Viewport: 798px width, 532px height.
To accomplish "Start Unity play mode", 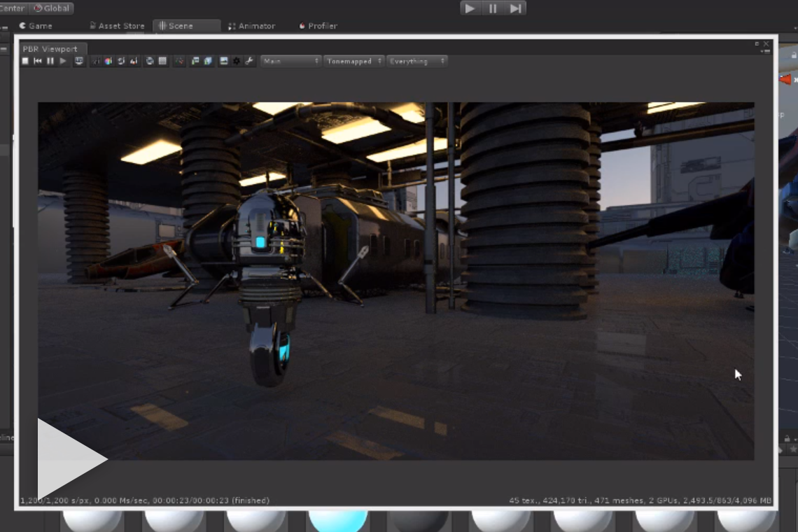I will pos(470,8).
